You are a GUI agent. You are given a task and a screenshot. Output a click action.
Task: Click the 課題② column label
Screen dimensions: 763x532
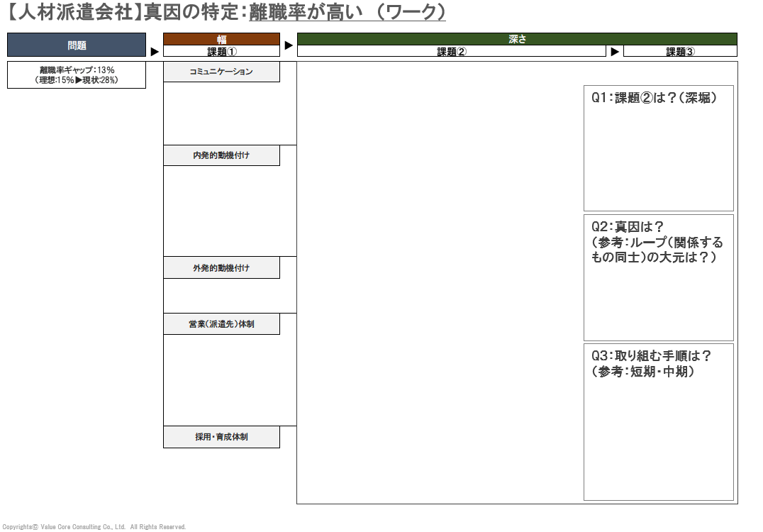pos(452,52)
